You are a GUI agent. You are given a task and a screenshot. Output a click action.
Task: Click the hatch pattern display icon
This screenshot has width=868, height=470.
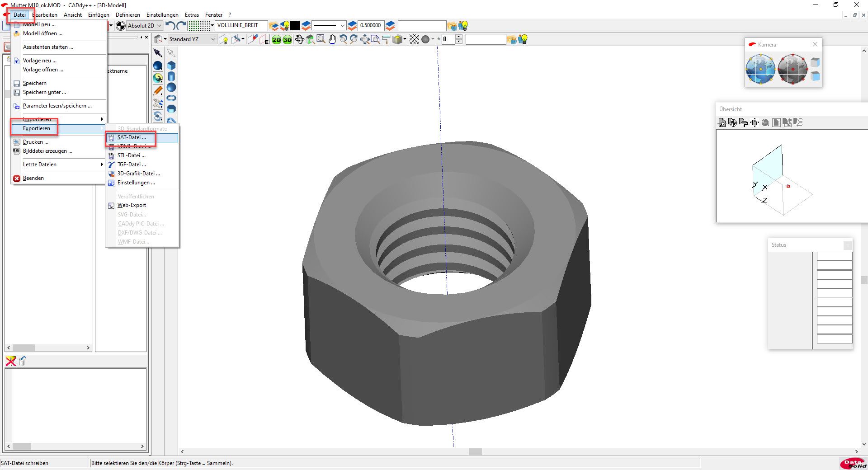[x=414, y=40]
